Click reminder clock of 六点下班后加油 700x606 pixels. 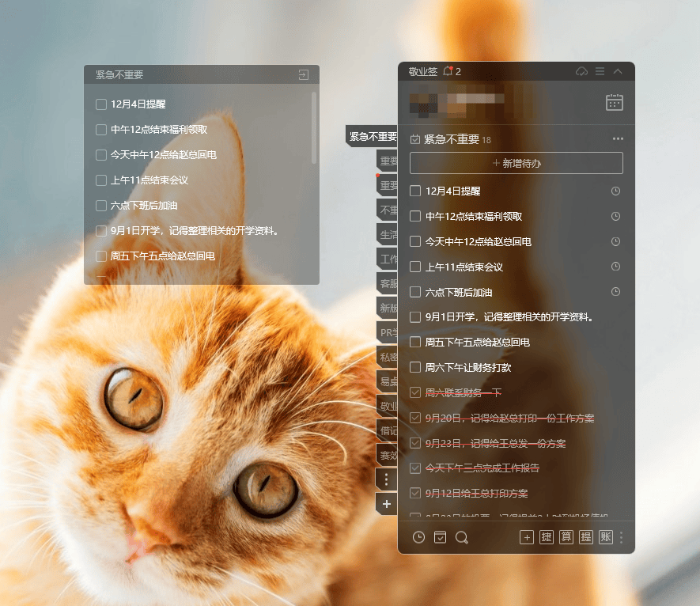point(615,292)
